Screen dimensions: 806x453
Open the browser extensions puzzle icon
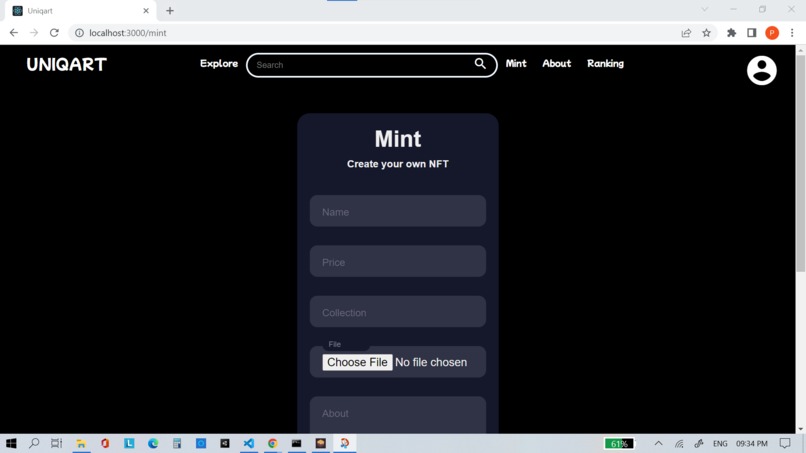tap(731, 33)
